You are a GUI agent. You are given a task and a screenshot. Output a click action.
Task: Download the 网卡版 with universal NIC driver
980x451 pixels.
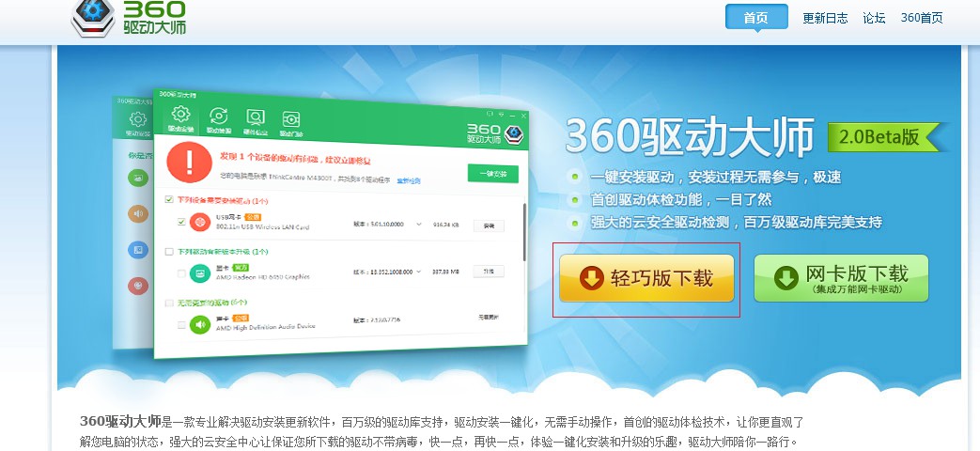point(841,278)
